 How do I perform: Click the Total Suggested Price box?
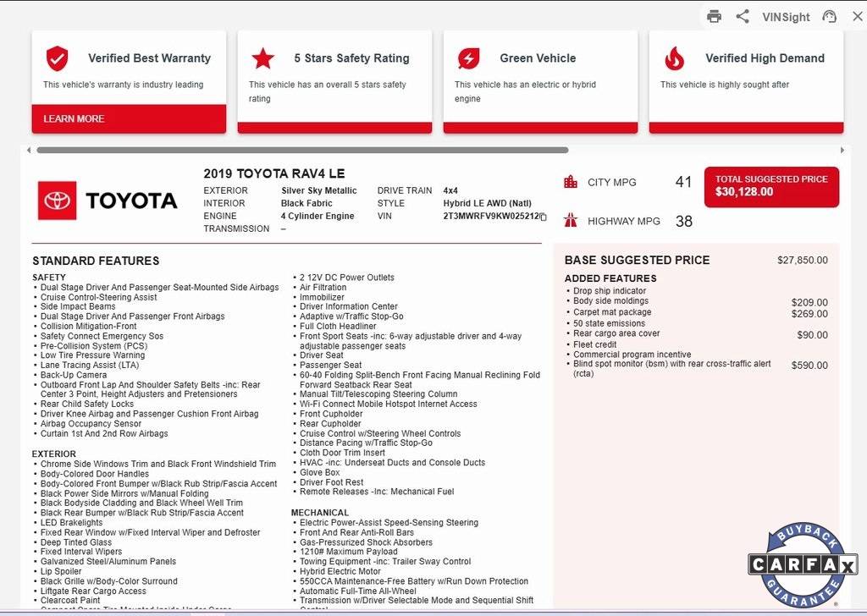pyautogui.click(x=771, y=187)
